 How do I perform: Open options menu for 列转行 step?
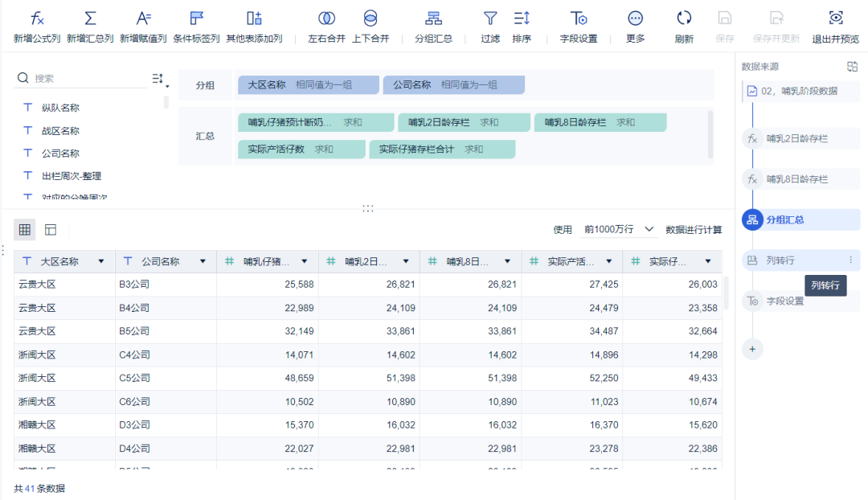851,260
